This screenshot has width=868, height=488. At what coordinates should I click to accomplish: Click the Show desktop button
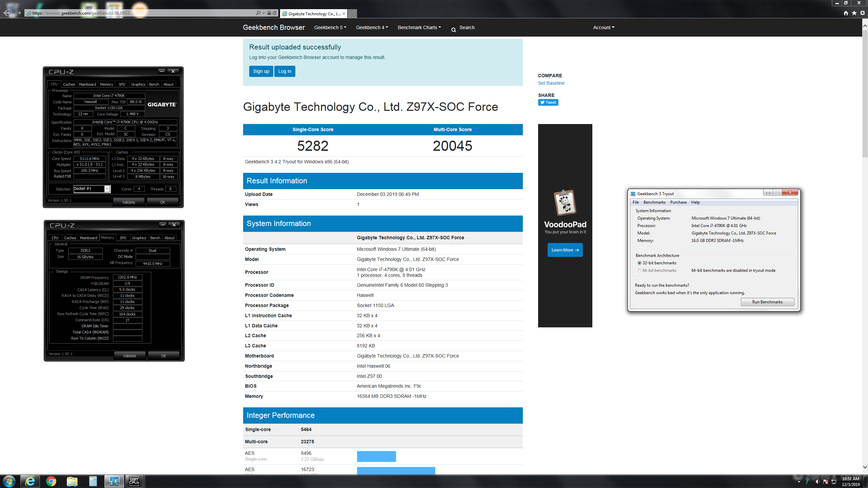coord(866,482)
